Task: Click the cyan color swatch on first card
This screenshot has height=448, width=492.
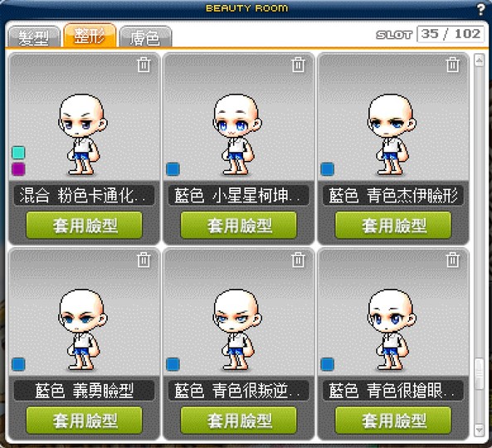Action: coord(18,153)
